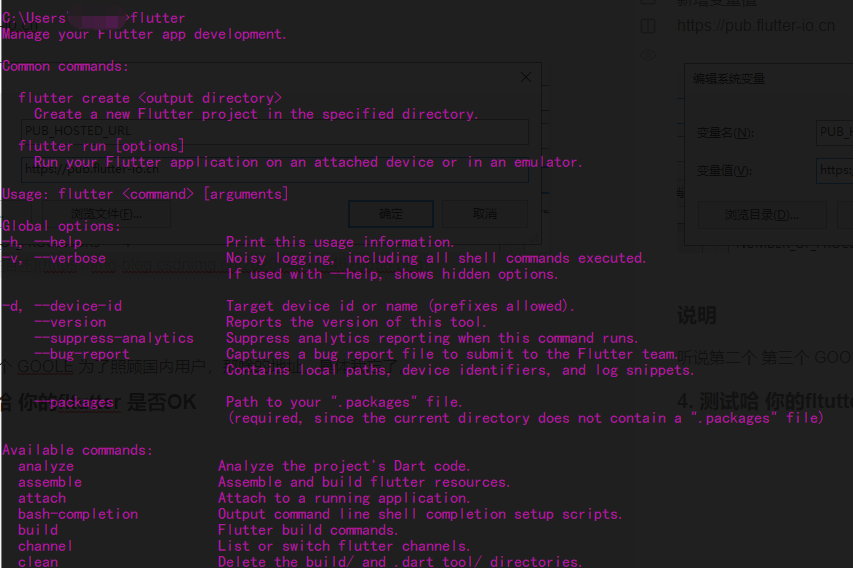
Task: Click the faded 说明 heading on the right
Action: [x=697, y=316]
